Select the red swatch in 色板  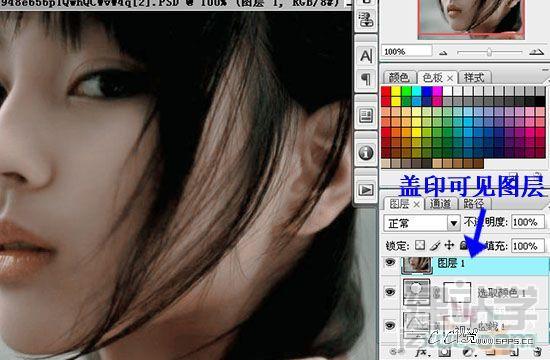click(x=386, y=91)
